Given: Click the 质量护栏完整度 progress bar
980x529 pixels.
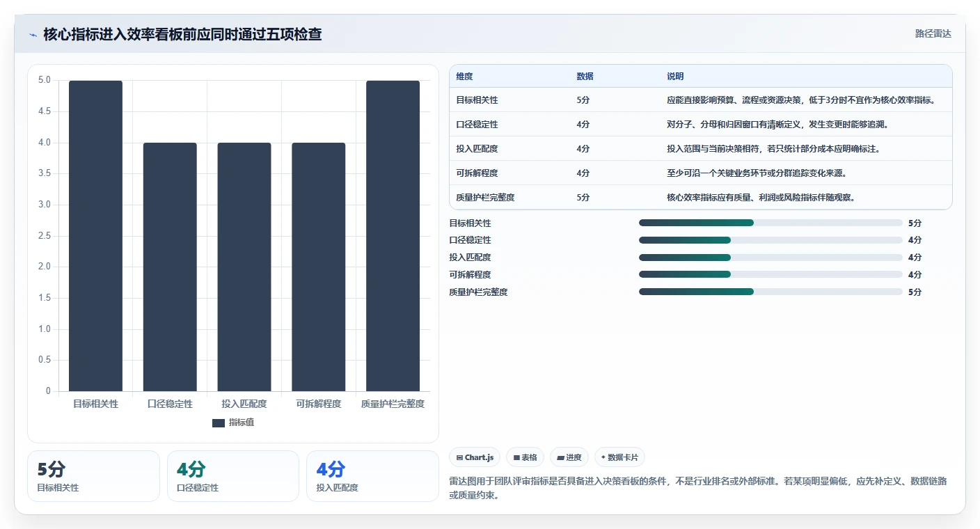Looking at the screenshot, I should 770,292.
